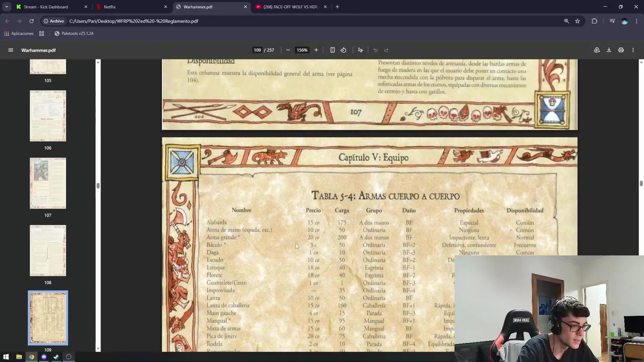Select the page 109 thumbnail
The width and height of the screenshot is (644, 362).
click(48, 318)
